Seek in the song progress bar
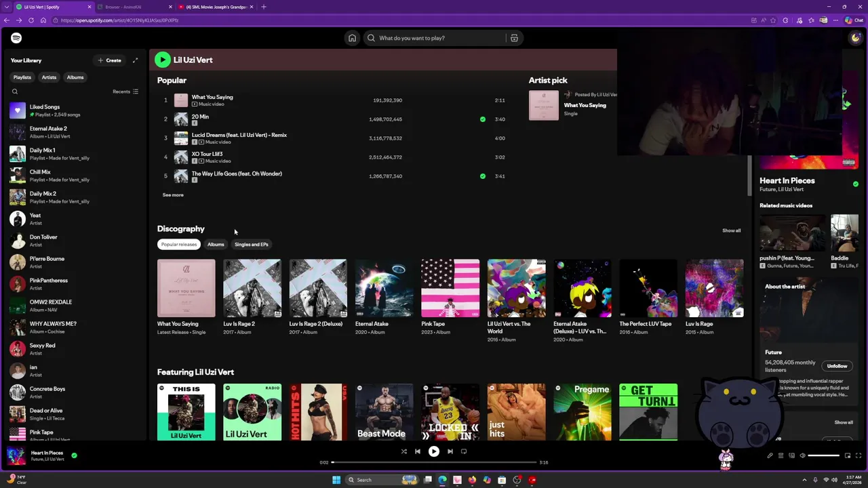Image resolution: width=868 pixels, height=488 pixels. 434,462
